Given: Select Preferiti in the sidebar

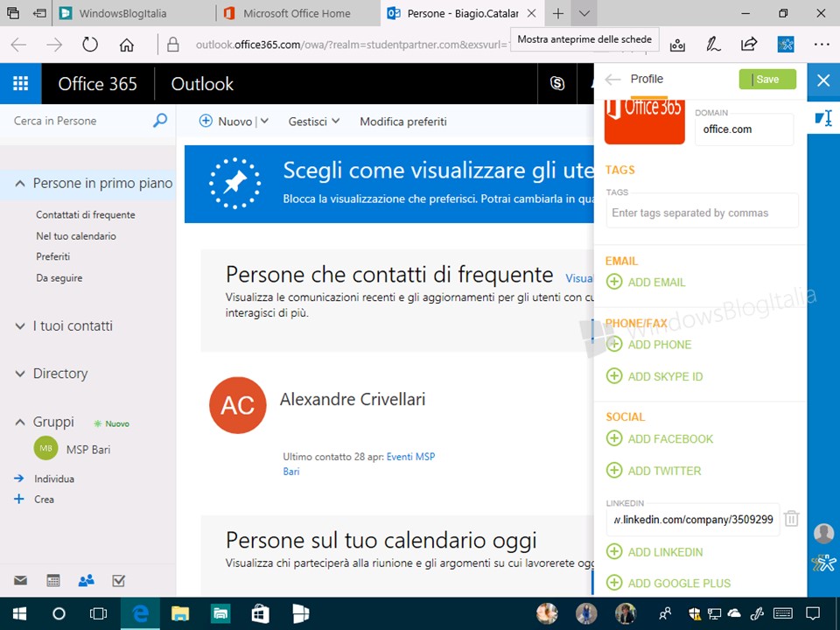Looking at the screenshot, I should coord(53,256).
